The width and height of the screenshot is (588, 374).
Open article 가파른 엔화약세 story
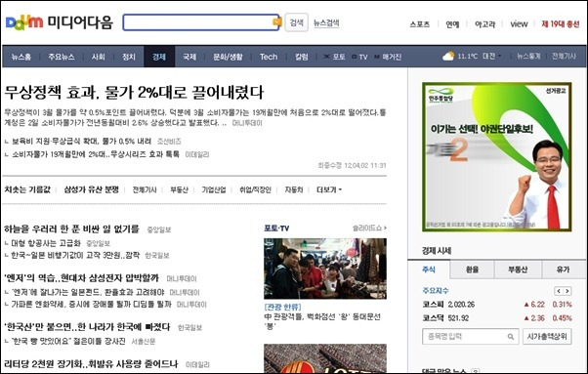[x=91, y=304]
